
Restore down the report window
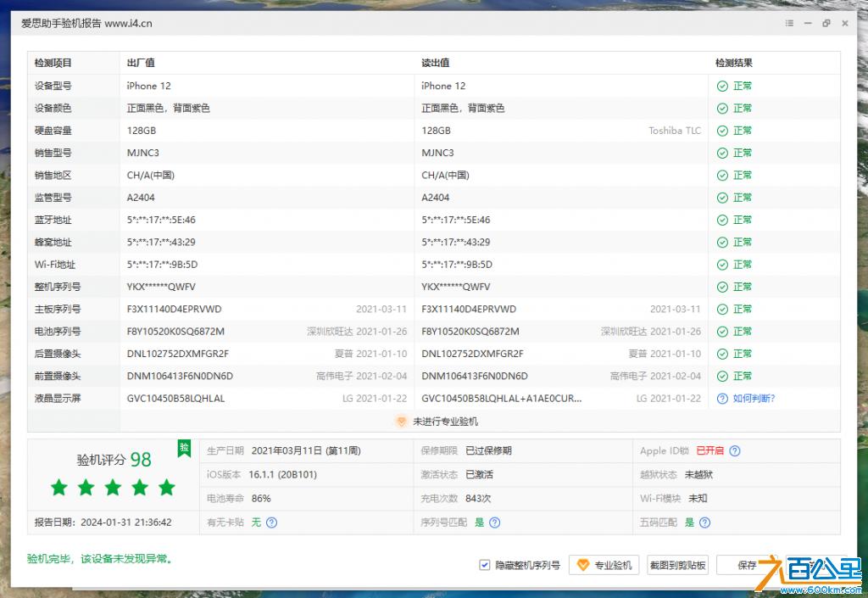pyautogui.click(x=826, y=23)
